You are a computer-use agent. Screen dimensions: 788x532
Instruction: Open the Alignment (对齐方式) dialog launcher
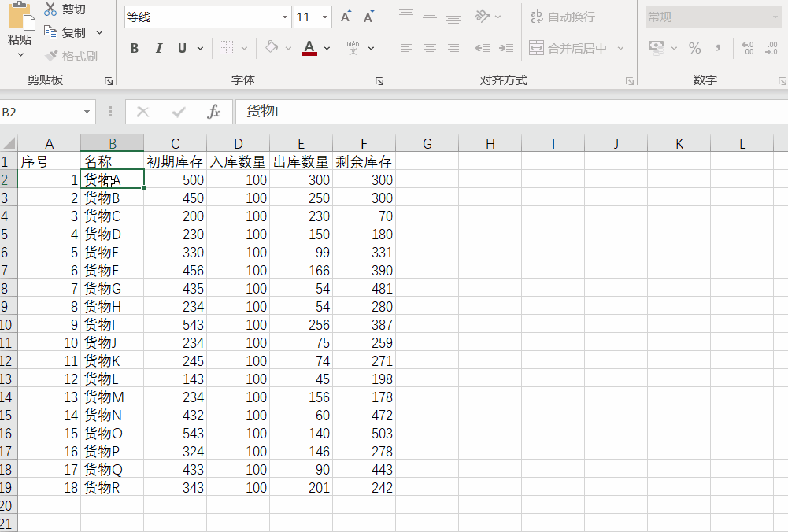[630, 81]
